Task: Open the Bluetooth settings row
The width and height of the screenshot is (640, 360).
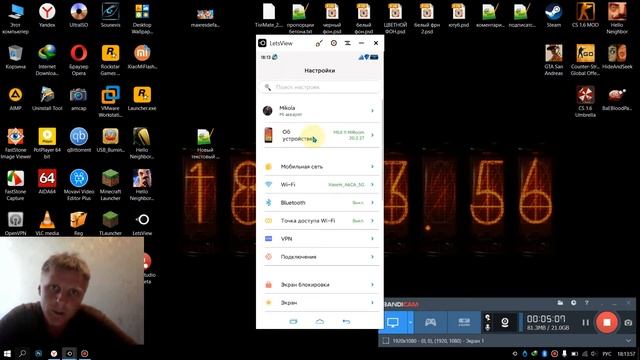Action: [x=320, y=202]
